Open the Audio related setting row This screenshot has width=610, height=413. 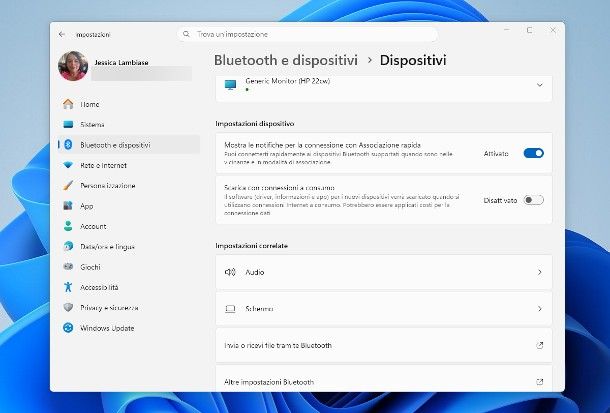point(384,272)
